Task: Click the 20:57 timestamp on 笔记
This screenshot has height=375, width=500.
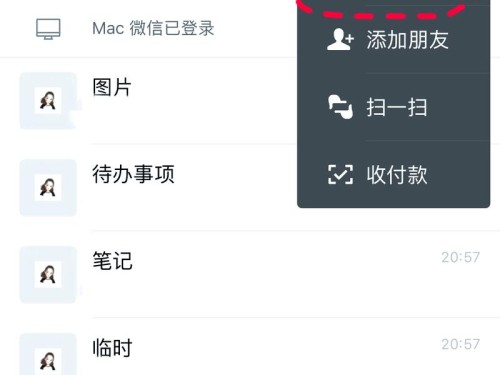Action: point(461,257)
